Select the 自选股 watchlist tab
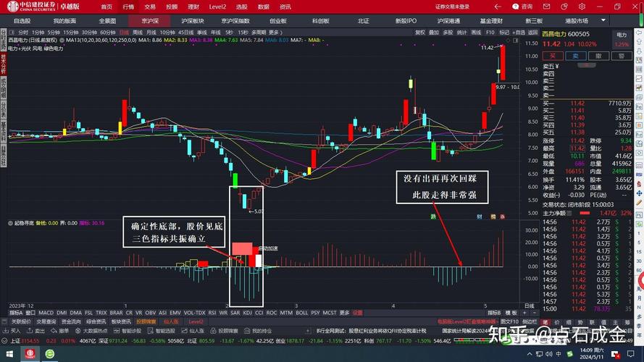 [x=22, y=20]
